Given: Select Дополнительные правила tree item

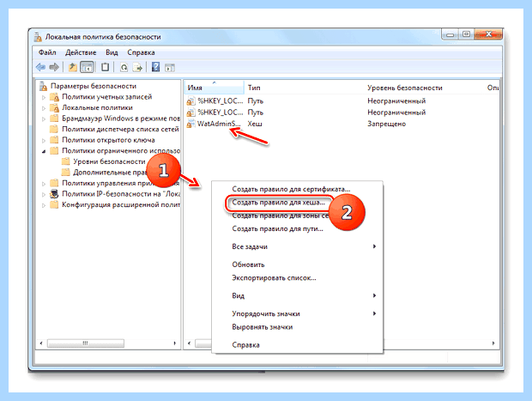Looking at the screenshot, I should pos(111,173).
